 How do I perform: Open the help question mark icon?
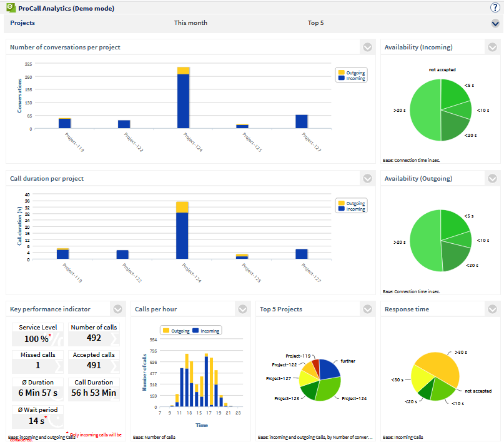click(495, 8)
